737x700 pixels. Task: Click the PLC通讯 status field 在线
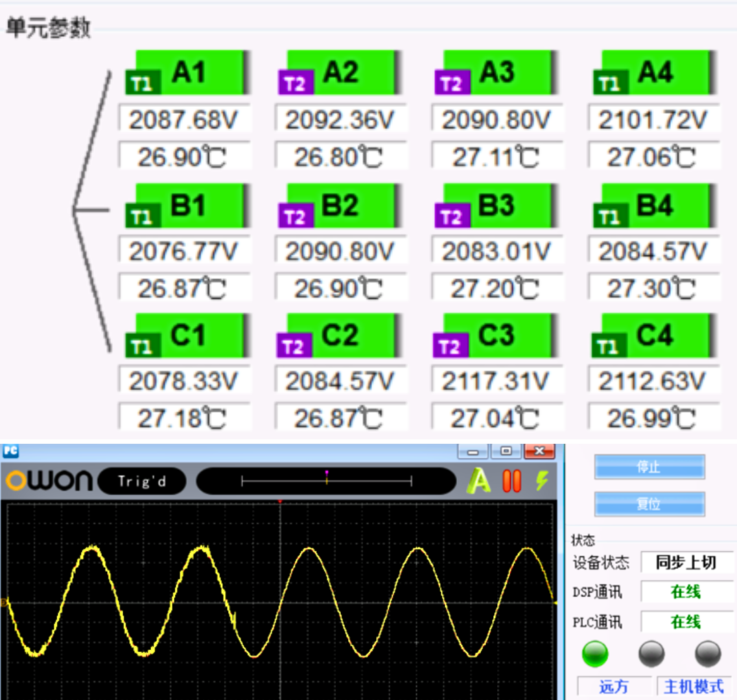[x=686, y=622]
